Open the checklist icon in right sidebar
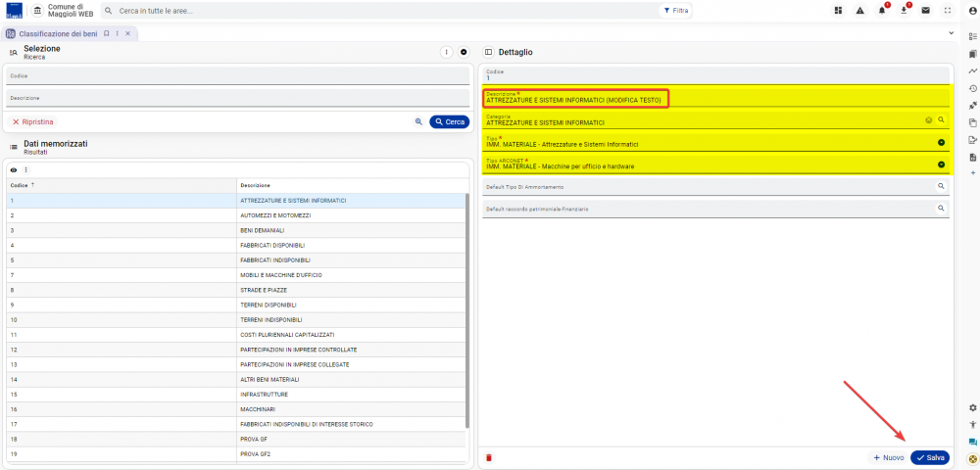 click(972, 36)
